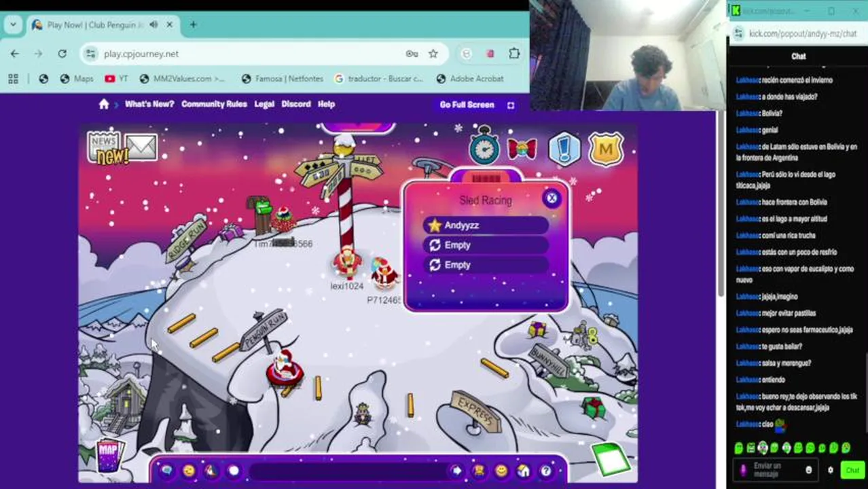Open What's New? page
This screenshot has width=868, height=489.
(x=149, y=104)
